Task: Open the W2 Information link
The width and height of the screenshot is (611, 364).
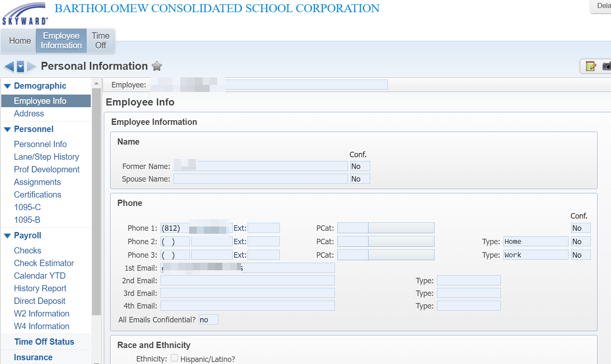Action: click(42, 314)
